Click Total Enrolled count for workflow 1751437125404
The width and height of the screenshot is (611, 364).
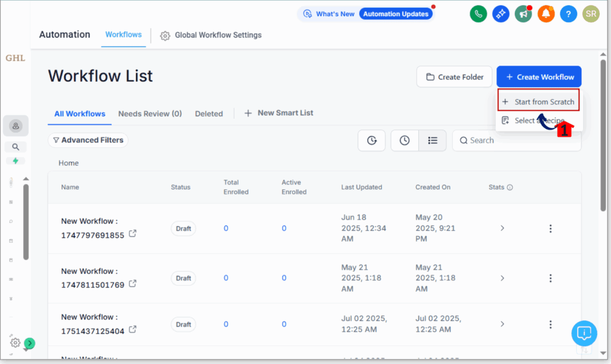click(226, 324)
